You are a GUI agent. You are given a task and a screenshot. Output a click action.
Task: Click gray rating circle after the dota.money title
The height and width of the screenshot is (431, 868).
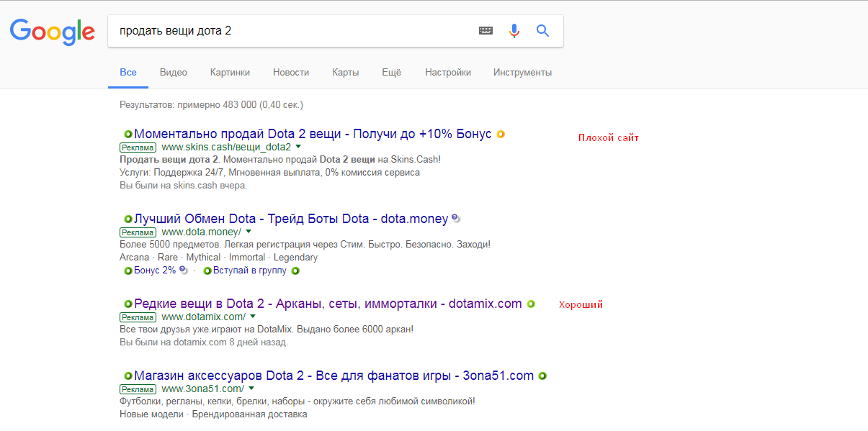click(x=455, y=219)
